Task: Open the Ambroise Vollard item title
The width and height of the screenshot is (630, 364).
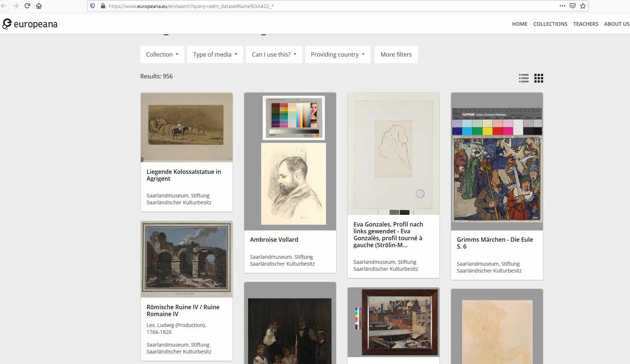Action: 274,240
